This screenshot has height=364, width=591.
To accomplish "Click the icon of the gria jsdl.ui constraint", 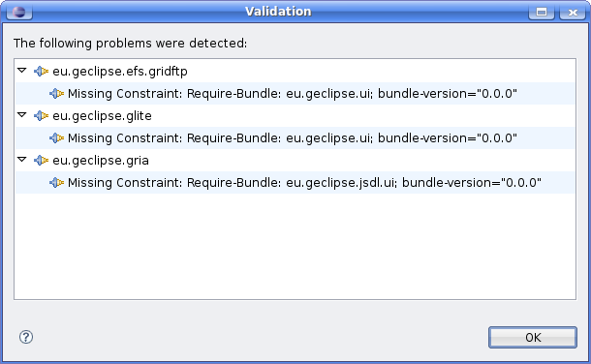I will click(x=56, y=183).
